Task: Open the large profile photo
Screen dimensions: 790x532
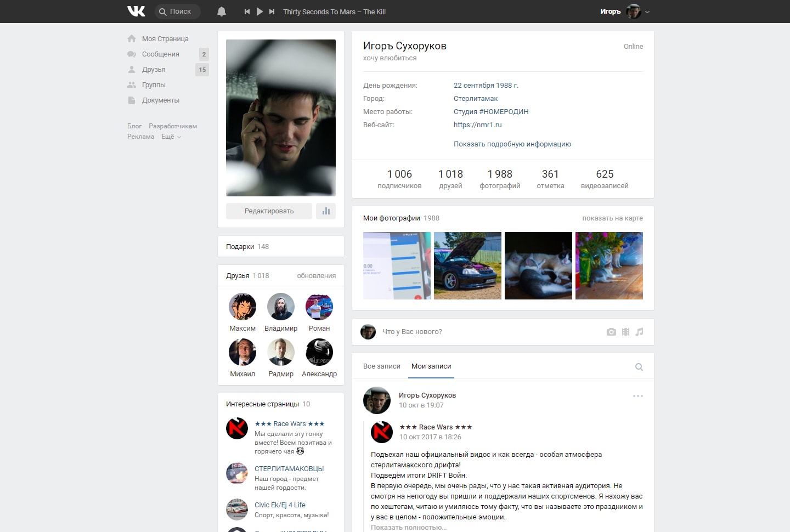Action: tap(281, 118)
